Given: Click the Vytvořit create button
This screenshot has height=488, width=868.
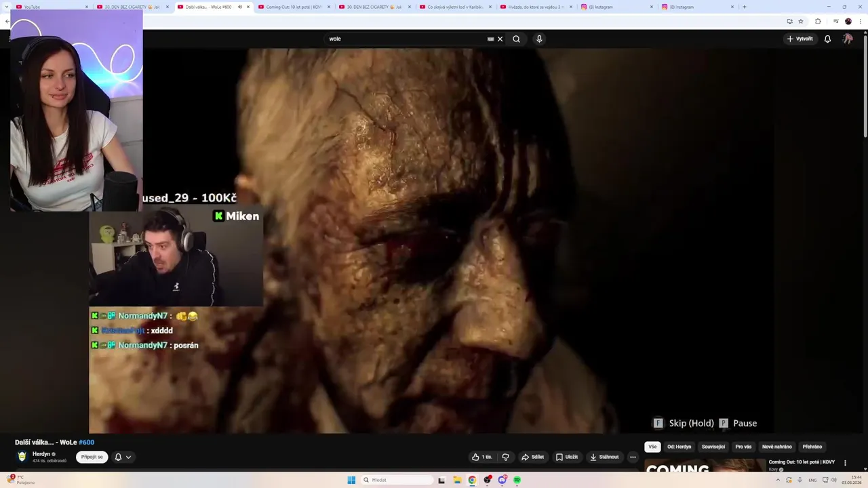Looking at the screenshot, I should pos(800,39).
